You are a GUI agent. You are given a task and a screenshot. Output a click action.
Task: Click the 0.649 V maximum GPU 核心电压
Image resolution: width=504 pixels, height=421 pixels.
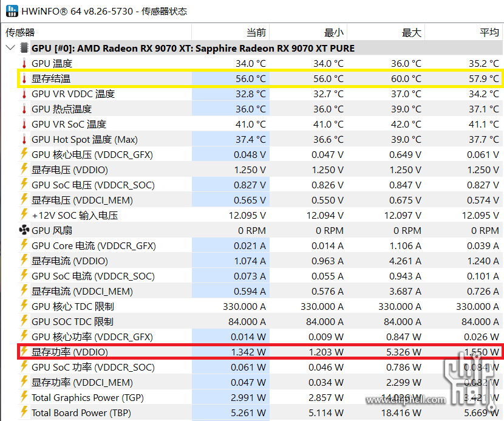(x=405, y=155)
